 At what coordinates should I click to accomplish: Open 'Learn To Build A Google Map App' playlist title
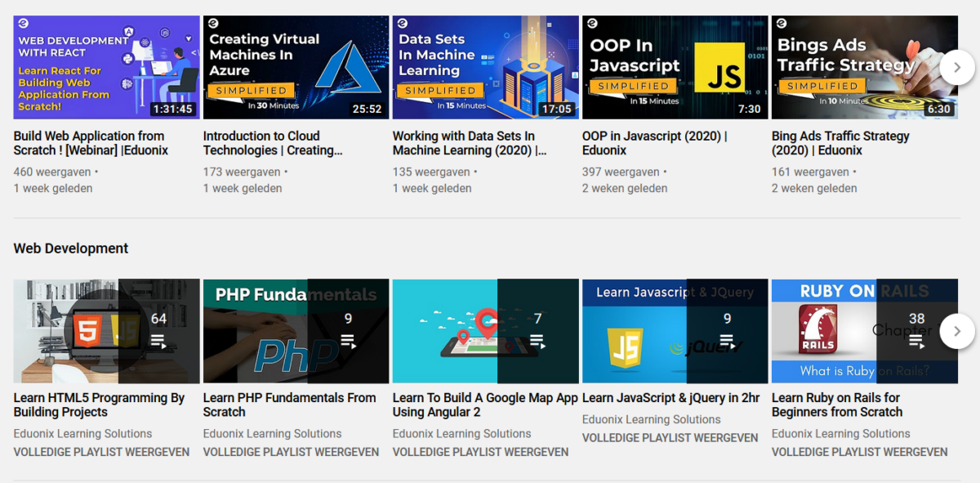pyautogui.click(x=485, y=405)
